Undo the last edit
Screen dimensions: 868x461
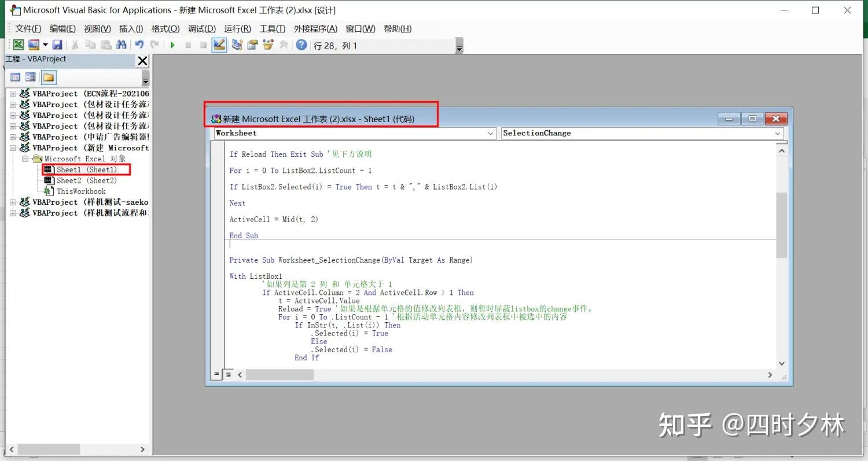pyautogui.click(x=139, y=45)
